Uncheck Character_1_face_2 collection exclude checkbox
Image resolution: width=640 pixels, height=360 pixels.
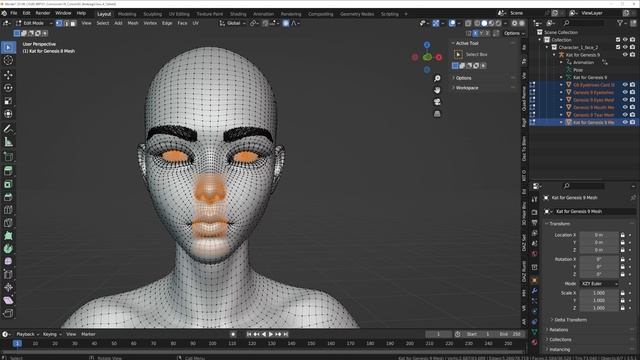coord(618,47)
